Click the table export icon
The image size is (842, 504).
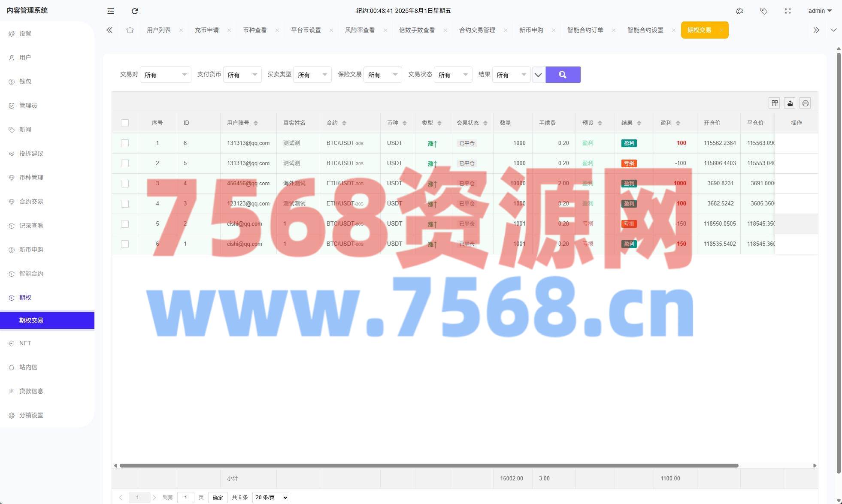[x=790, y=103]
